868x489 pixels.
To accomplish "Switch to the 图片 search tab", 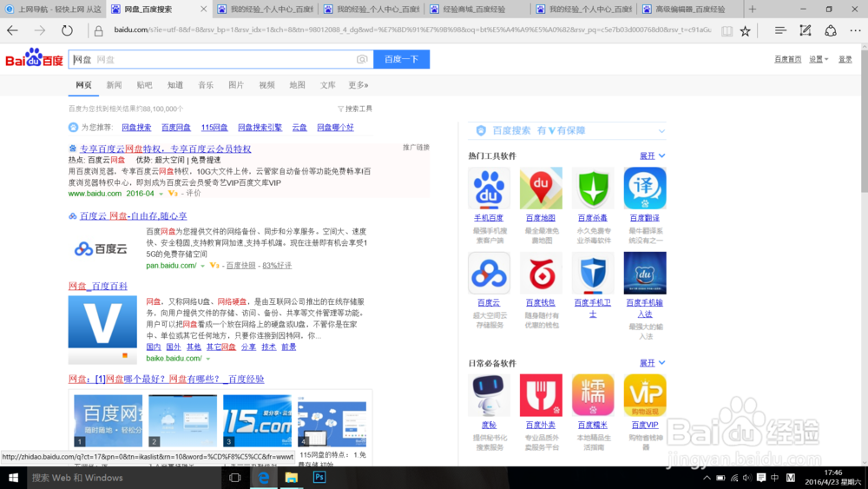I will tap(236, 85).
